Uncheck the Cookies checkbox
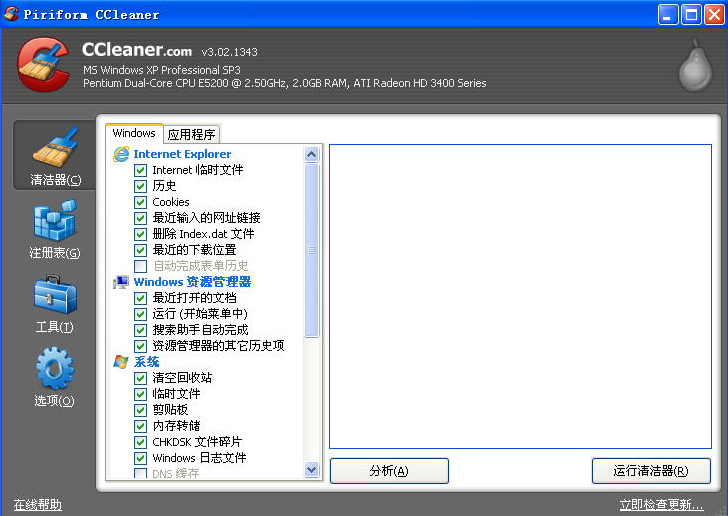Screen dimensions: 728x516 (x=141, y=202)
